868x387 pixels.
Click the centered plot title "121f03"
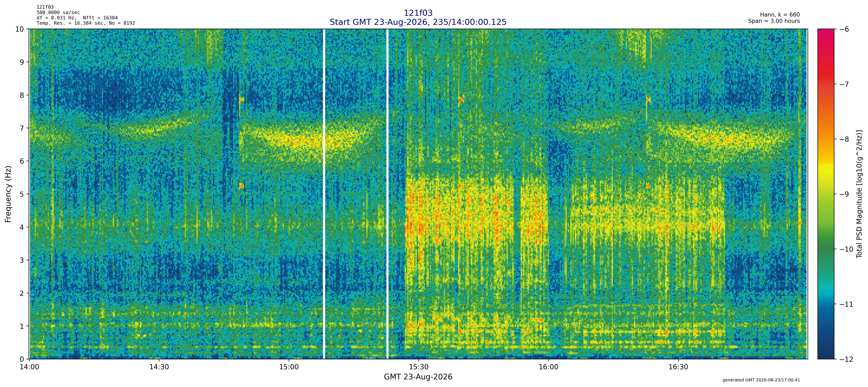point(418,13)
